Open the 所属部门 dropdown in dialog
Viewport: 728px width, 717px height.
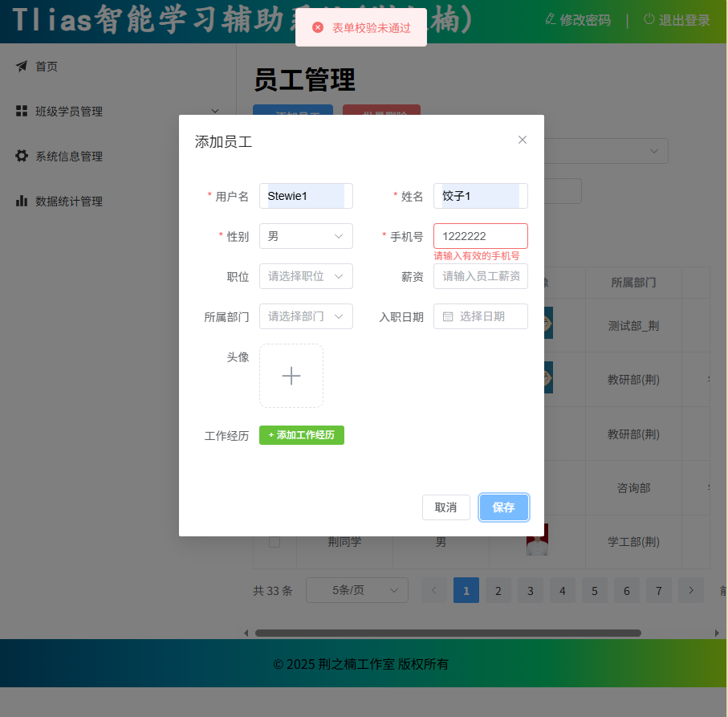306,316
